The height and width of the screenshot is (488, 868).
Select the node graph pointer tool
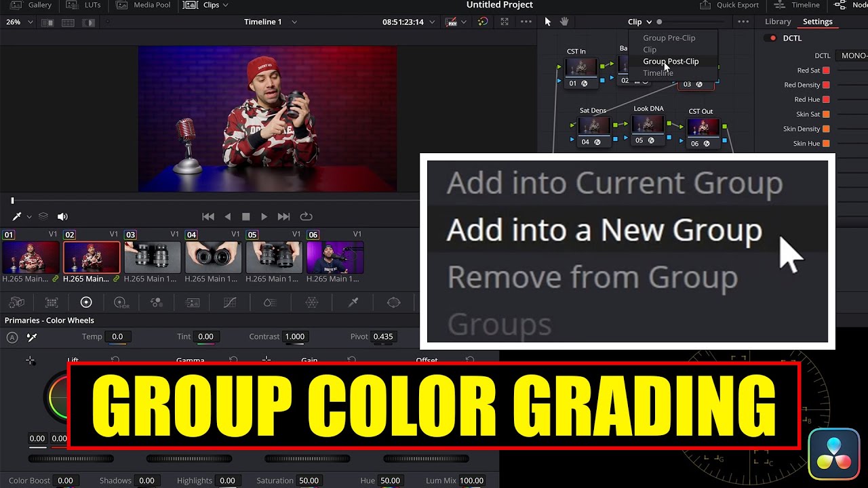[x=548, y=22]
